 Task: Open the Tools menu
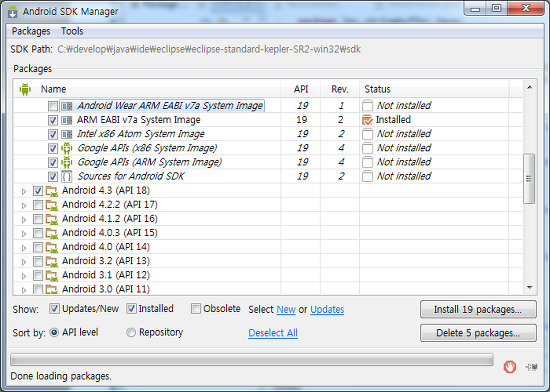72,31
